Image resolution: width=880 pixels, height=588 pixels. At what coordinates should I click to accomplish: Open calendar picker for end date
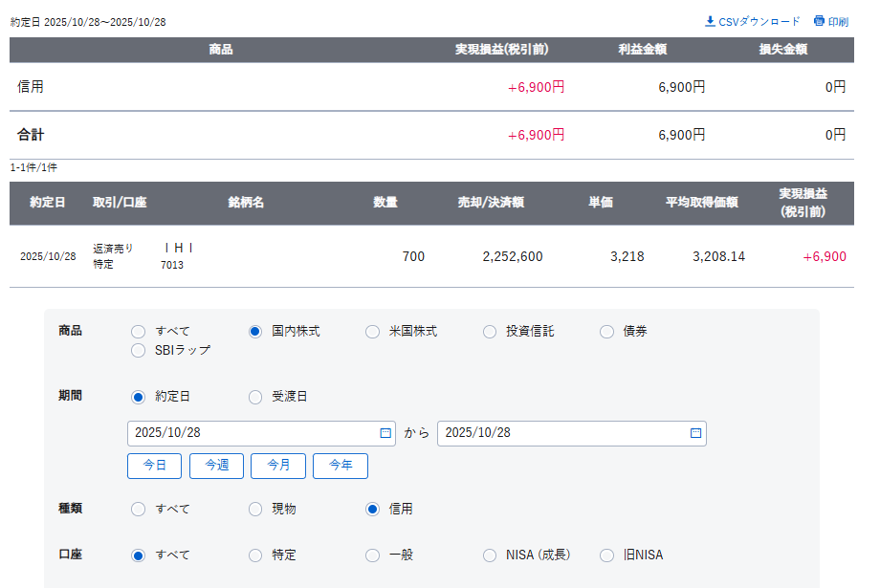click(x=695, y=433)
